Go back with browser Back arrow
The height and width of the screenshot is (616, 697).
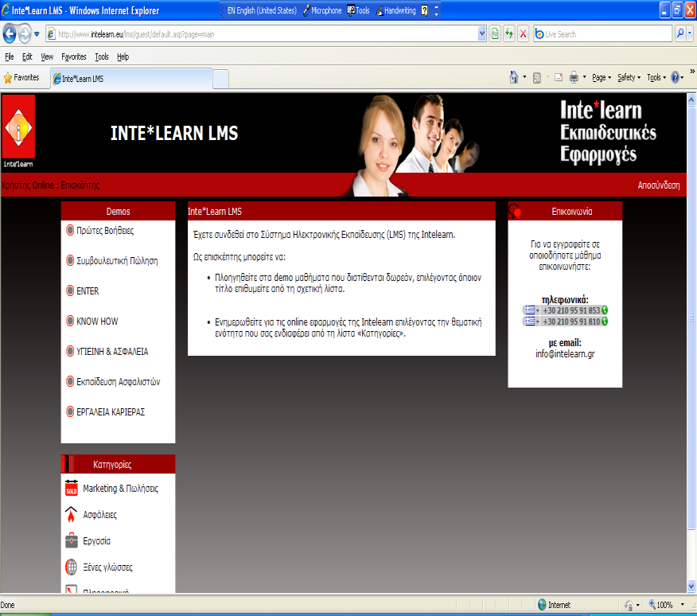[10, 33]
